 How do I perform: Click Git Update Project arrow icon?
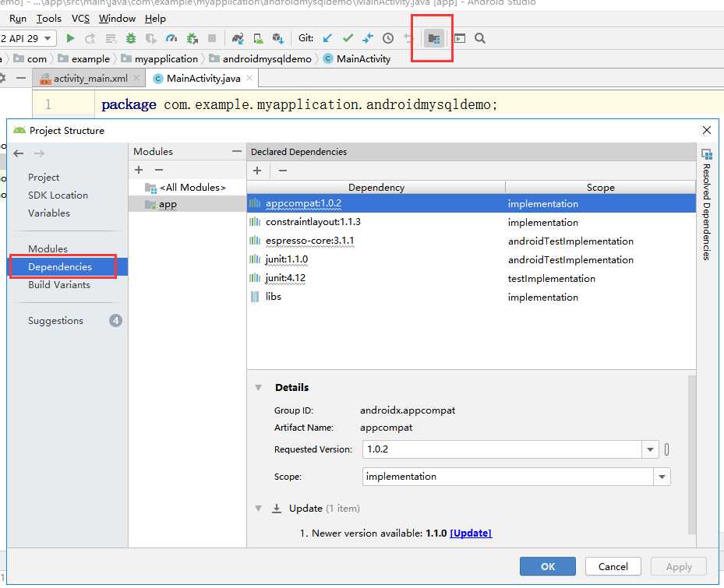[x=327, y=38]
